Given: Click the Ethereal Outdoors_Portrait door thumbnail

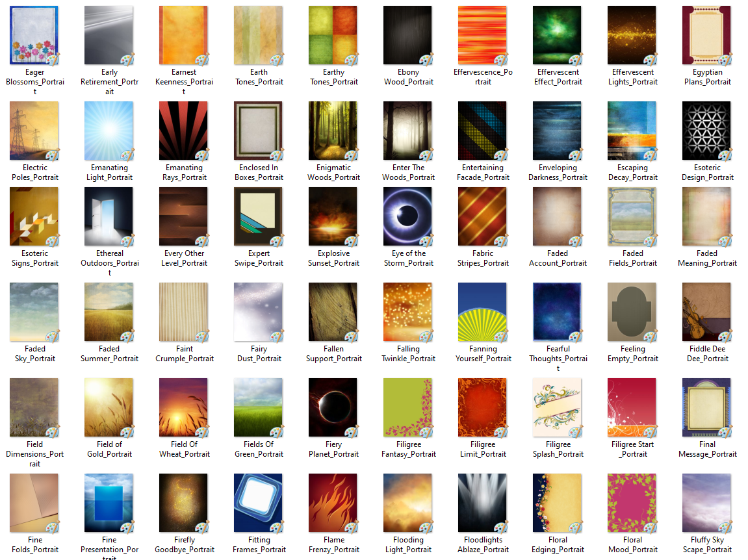Looking at the screenshot, I should 109,216.
